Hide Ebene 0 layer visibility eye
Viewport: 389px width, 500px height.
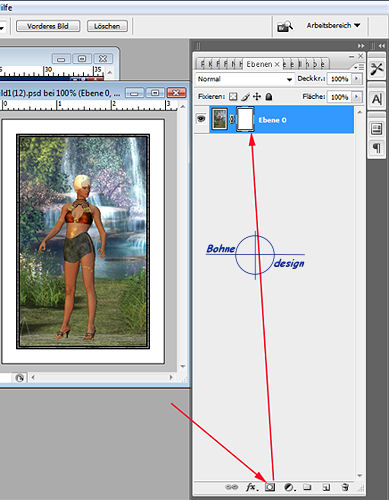(x=201, y=119)
